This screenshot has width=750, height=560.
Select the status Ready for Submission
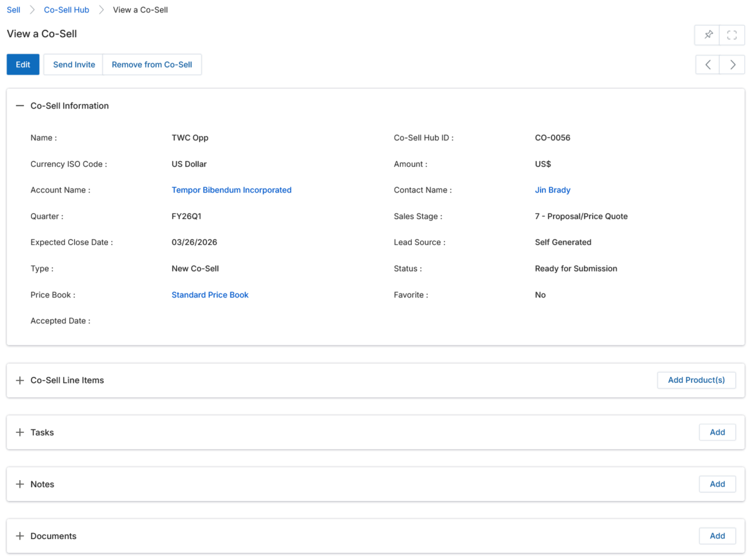coord(576,269)
